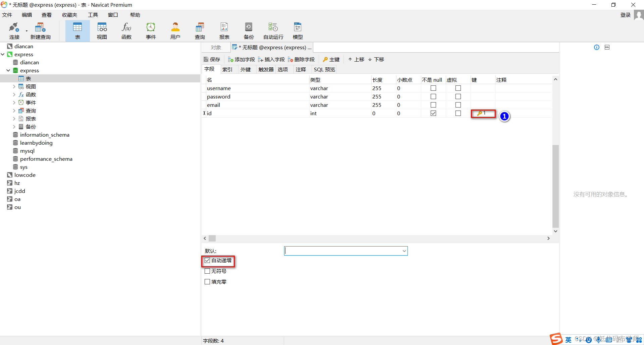Open the 收藏夹 favorites menu
Image resolution: width=644 pixels, height=345 pixels.
69,15
